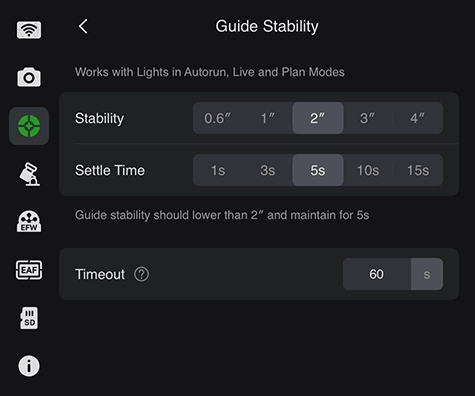The width and height of the screenshot is (475, 396).
Task: Set Stability to 1″
Action: point(268,118)
